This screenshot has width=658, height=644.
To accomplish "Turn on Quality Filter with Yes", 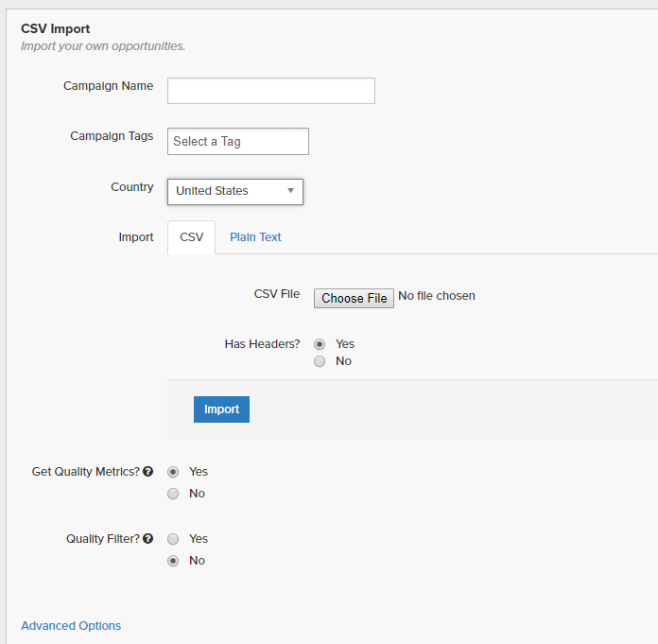I will 173,539.
